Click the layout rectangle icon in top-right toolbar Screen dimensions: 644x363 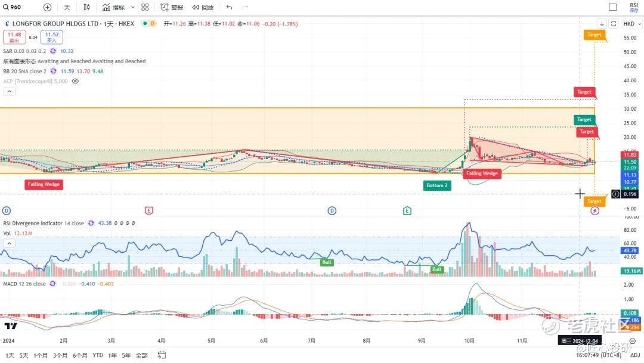click(x=613, y=7)
